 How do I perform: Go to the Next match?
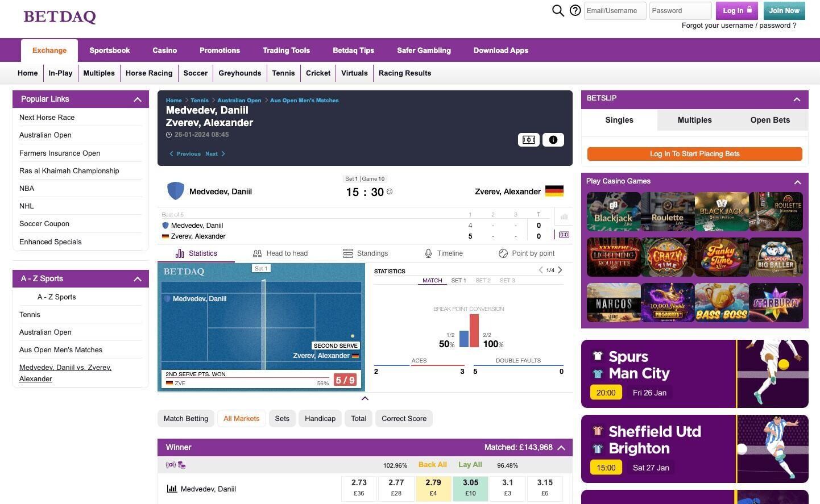click(x=215, y=153)
